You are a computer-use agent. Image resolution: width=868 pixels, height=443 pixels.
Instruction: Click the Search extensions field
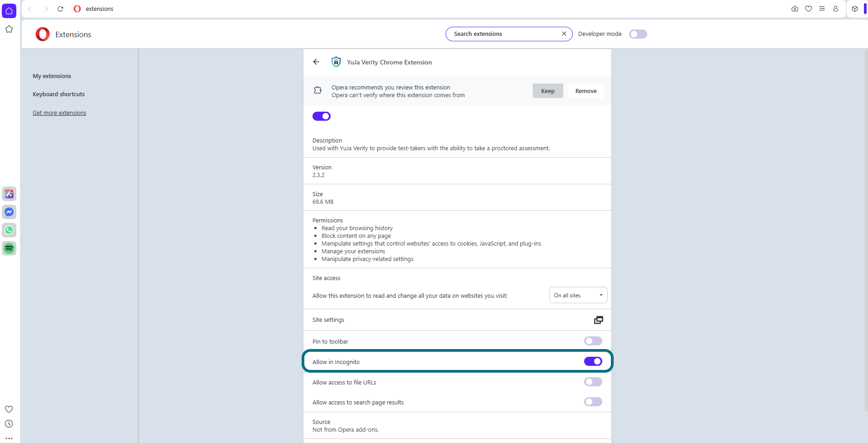[x=504, y=34]
